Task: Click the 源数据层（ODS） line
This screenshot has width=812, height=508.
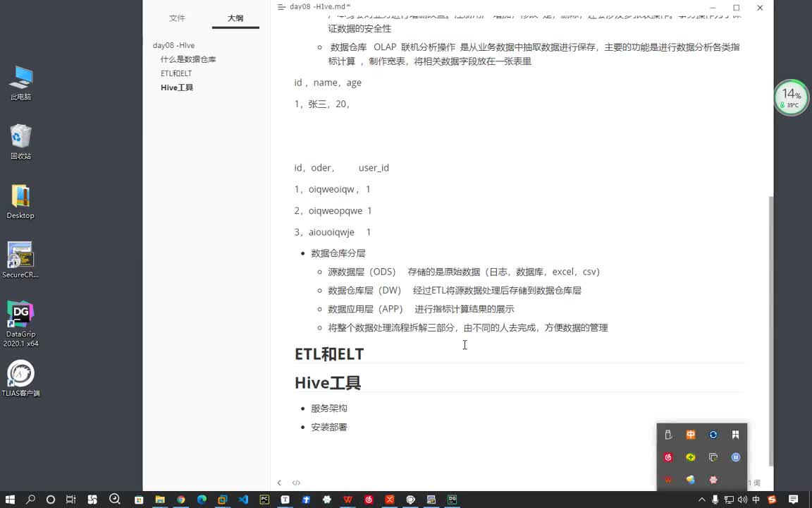Action: [x=464, y=272]
